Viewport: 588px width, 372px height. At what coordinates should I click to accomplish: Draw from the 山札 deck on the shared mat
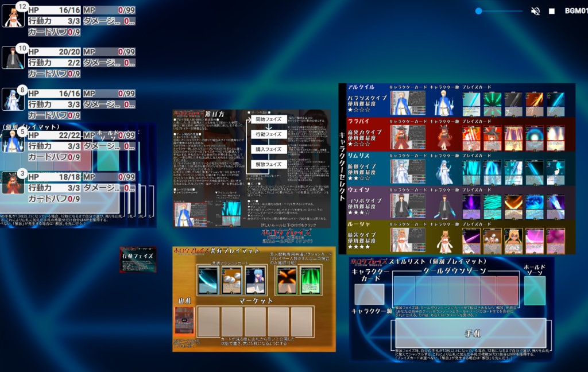coord(184,321)
